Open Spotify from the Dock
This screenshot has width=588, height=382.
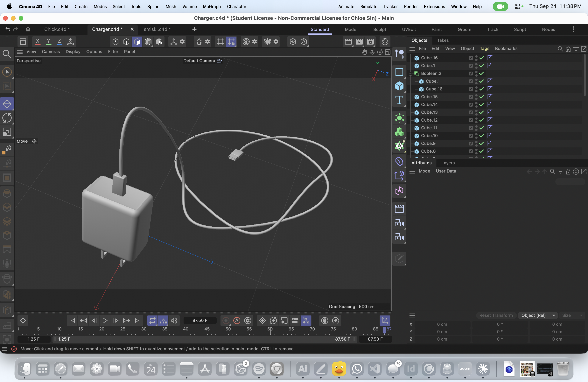point(259,369)
